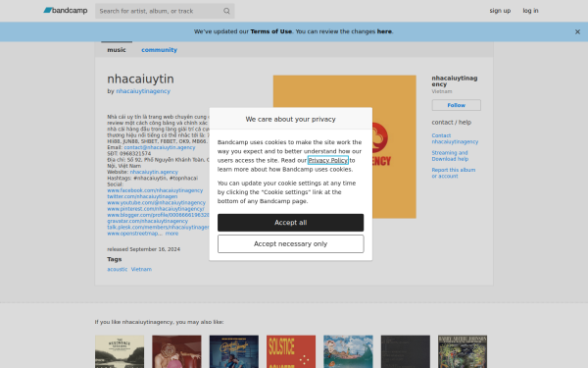Open the twitter.com/nhacaiuytinagen link
The height and width of the screenshot is (368, 588).
click(x=142, y=196)
